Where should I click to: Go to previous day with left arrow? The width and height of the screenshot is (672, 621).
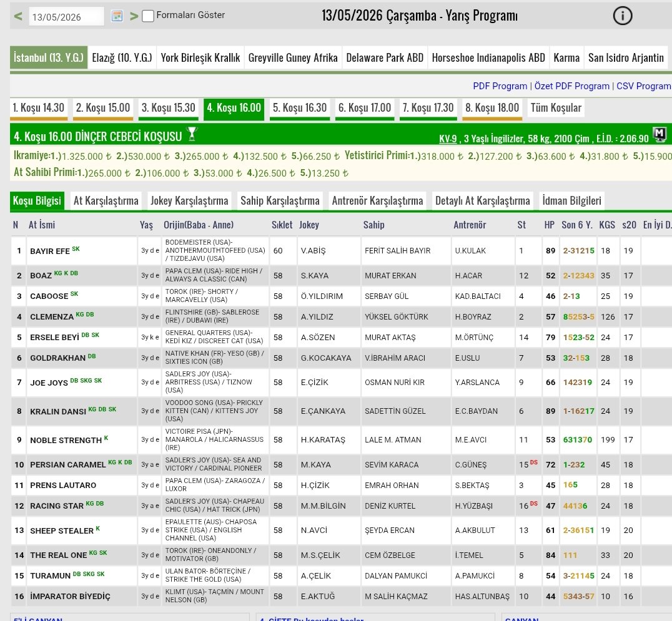coord(18,16)
